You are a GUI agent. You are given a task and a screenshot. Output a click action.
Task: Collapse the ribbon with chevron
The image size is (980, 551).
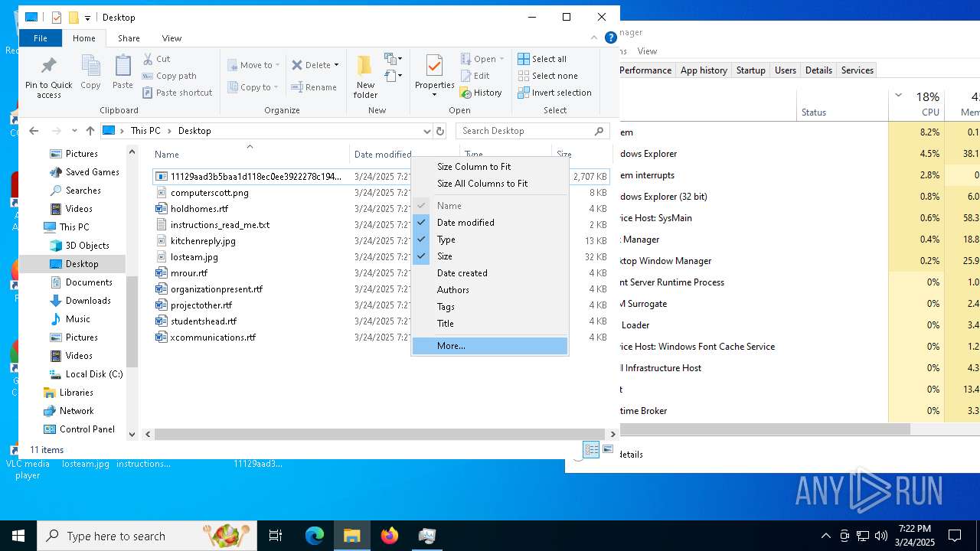594,37
